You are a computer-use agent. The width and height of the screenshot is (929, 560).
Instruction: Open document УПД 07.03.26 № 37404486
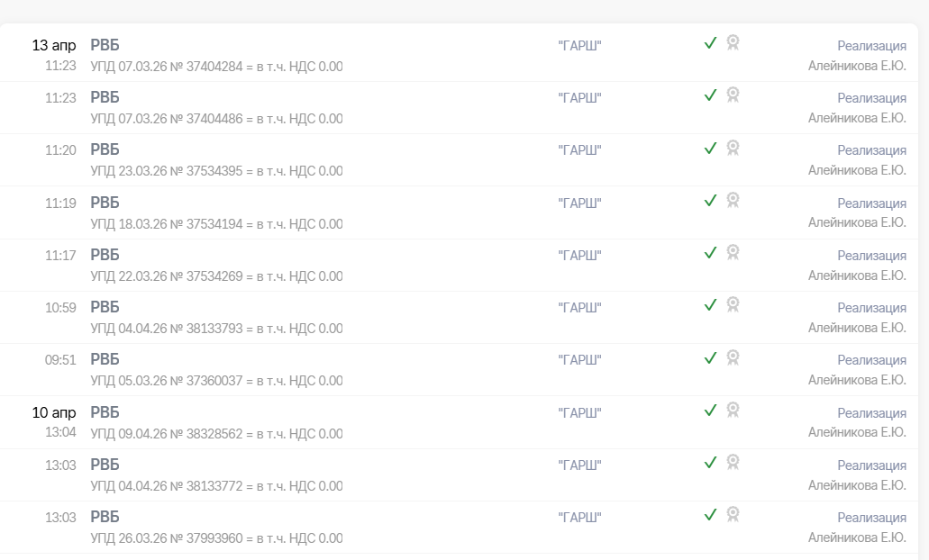click(216, 118)
